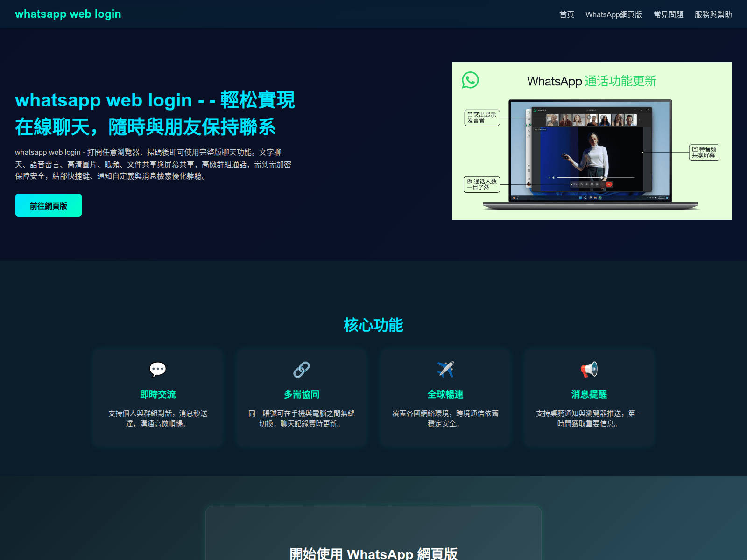747x560 pixels.
Task: Click the 突出显示发言者 label in the banner
Action: [x=482, y=118]
